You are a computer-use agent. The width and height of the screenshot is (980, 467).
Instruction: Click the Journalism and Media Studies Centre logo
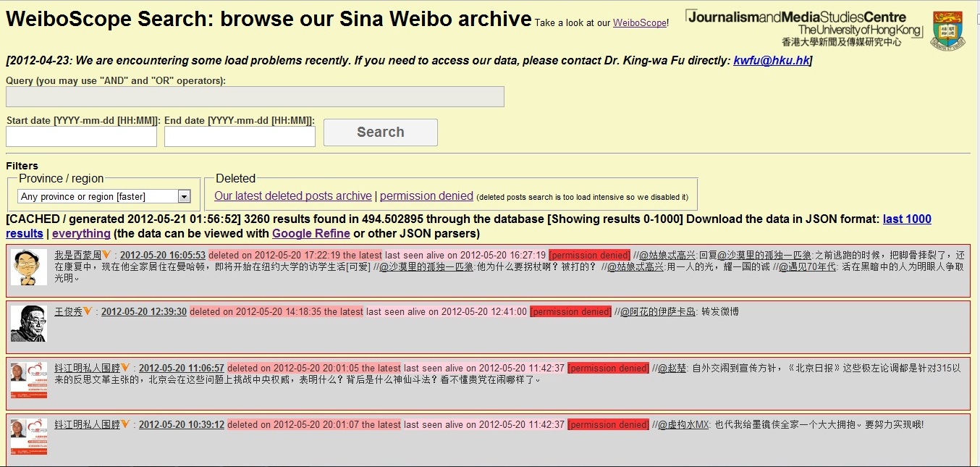pos(804,28)
